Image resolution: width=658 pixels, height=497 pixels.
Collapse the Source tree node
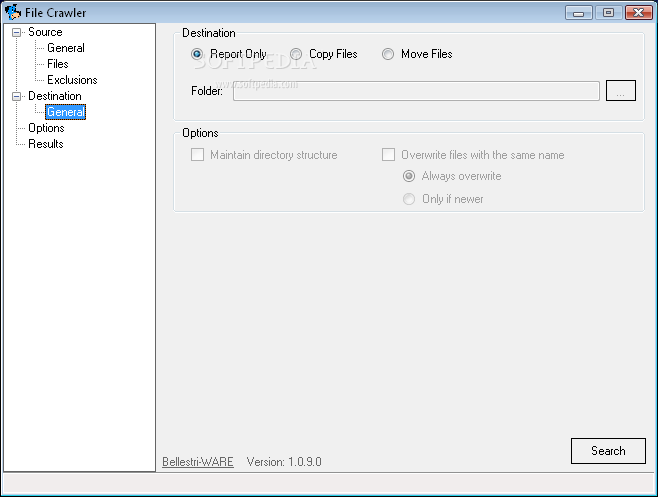coord(16,32)
